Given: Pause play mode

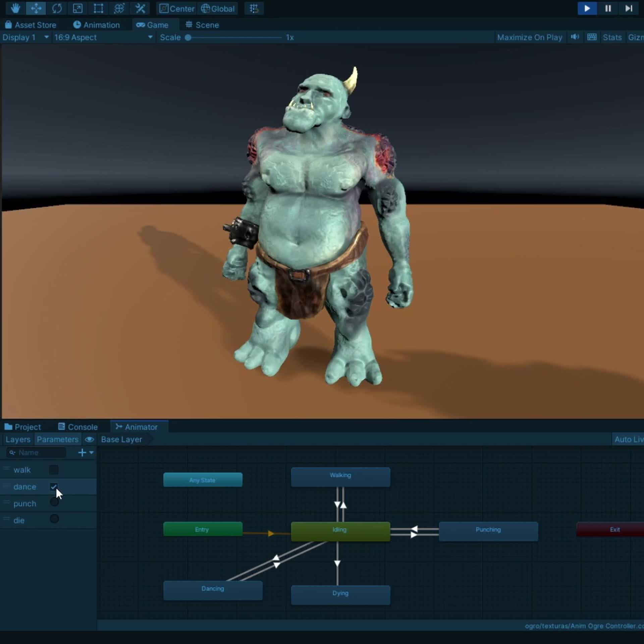Looking at the screenshot, I should (x=608, y=8).
